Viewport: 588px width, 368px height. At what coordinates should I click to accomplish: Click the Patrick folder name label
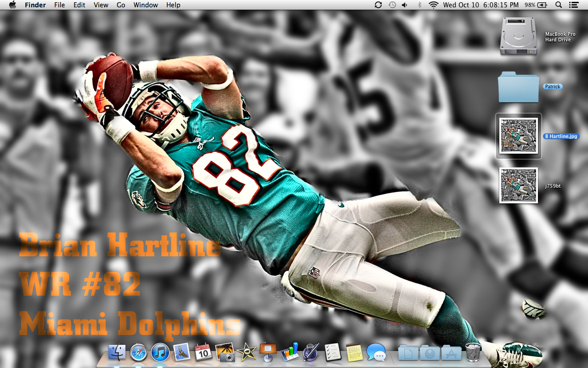click(x=553, y=86)
